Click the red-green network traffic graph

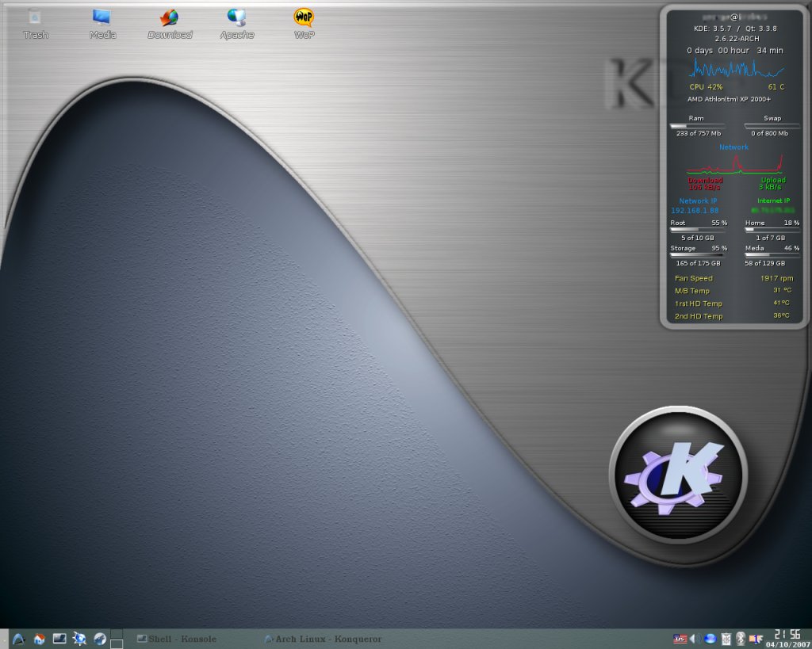tap(734, 163)
